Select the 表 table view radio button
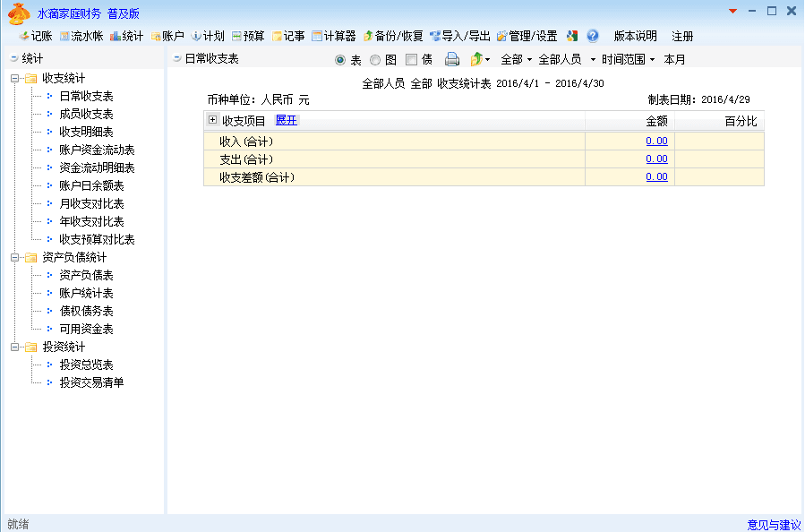This screenshot has height=532, width=805. tap(340, 60)
